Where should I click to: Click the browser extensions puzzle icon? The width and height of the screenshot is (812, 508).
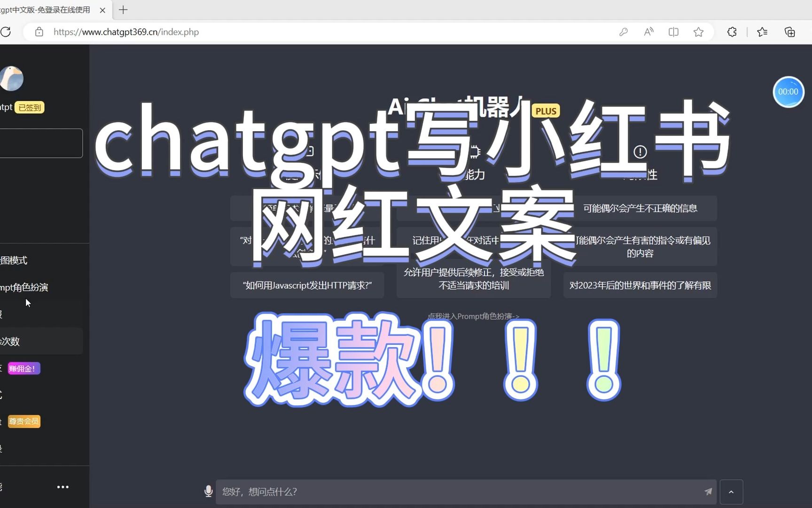point(732,32)
